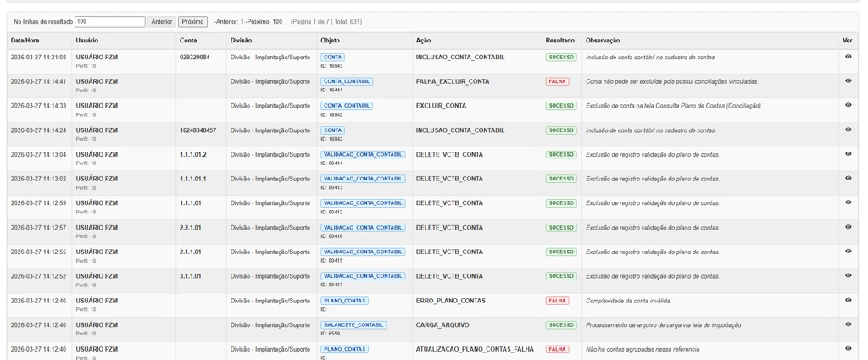View details of the INCLUSAO_CONTA_CONTABIL 14:21:08 entry

tap(848, 57)
